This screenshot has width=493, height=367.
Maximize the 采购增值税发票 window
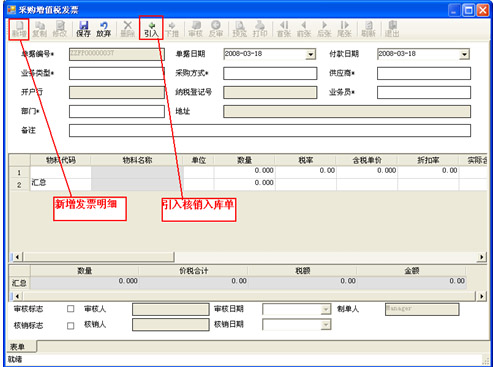pyautogui.click(x=468, y=10)
